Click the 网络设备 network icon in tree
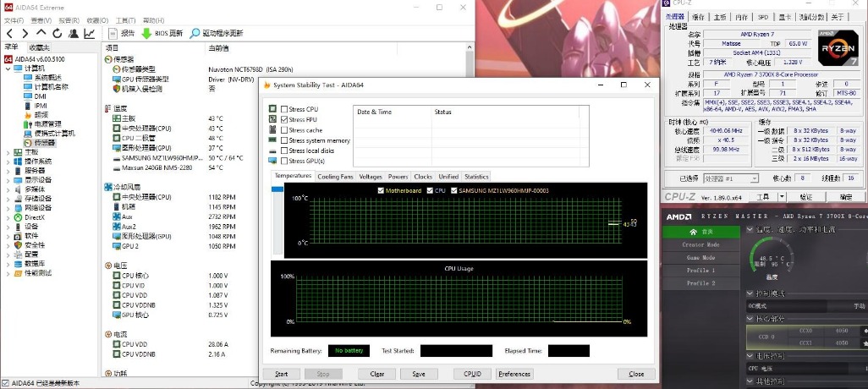The image size is (868, 389). tap(19, 208)
